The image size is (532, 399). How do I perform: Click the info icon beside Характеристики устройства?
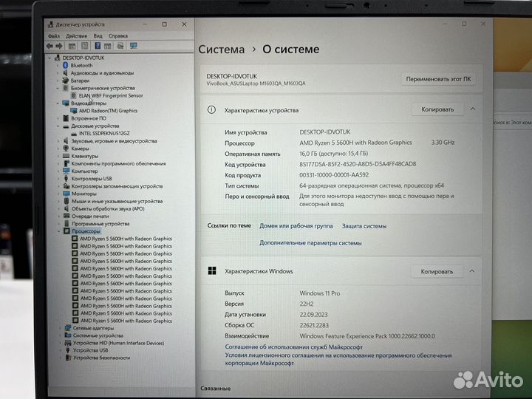coord(211,109)
